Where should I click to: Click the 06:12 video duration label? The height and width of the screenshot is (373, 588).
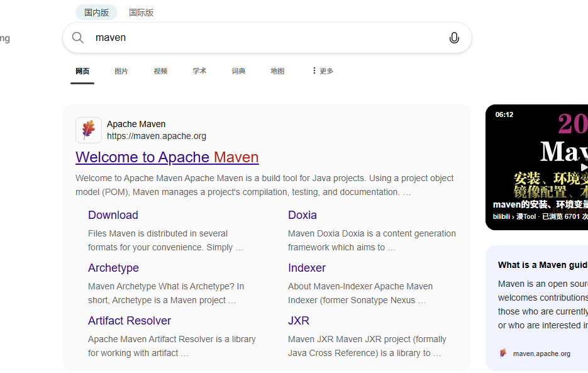coord(504,115)
